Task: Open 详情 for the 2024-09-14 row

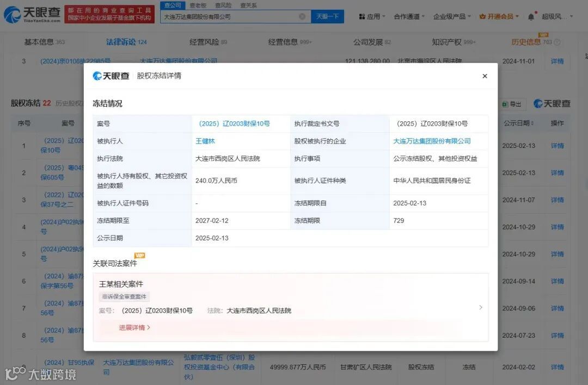Action: point(558,281)
